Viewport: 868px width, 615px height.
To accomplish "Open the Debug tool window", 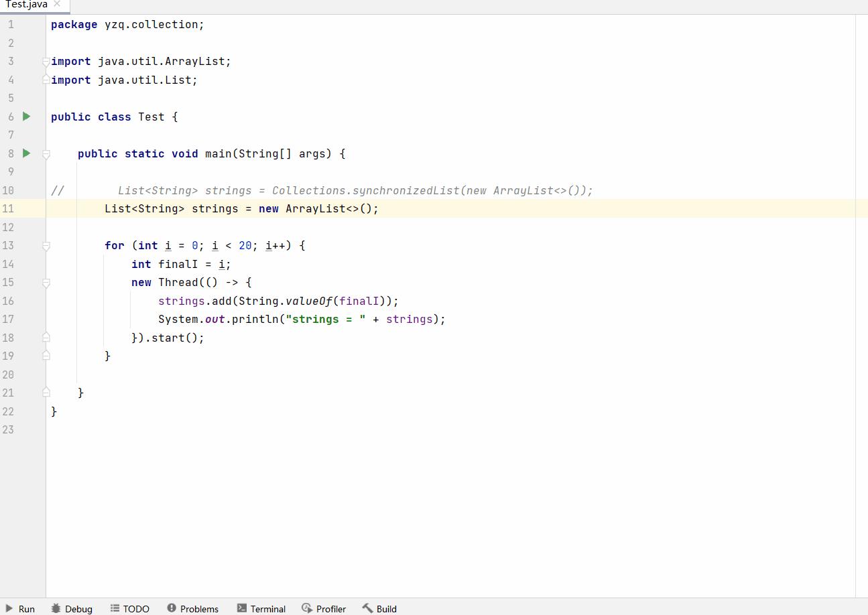I will 72,608.
